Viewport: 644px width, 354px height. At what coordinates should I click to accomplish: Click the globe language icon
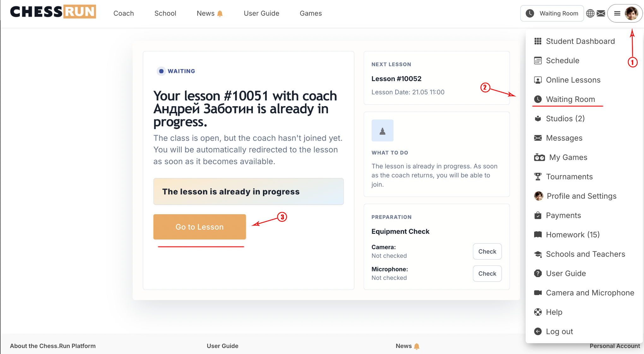[x=590, y=13]
